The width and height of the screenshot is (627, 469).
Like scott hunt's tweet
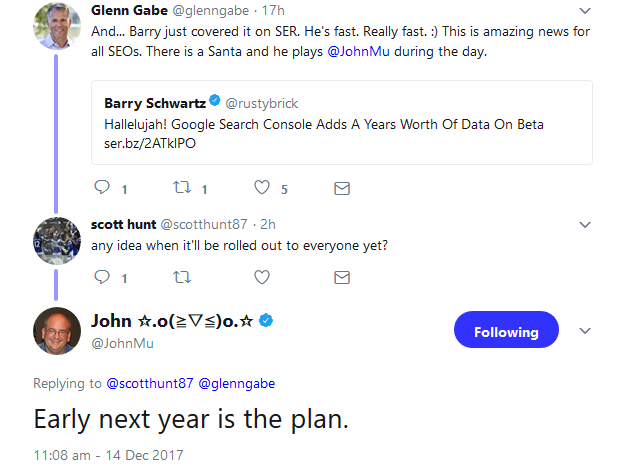pos(262,276)
